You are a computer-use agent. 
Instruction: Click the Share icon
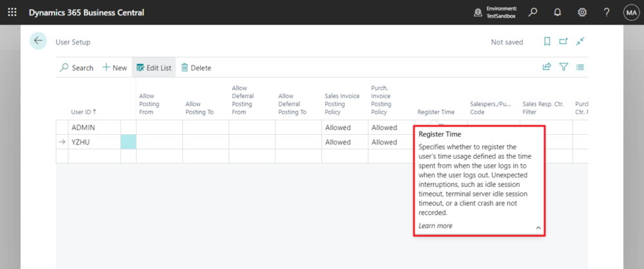coord(547,67)
